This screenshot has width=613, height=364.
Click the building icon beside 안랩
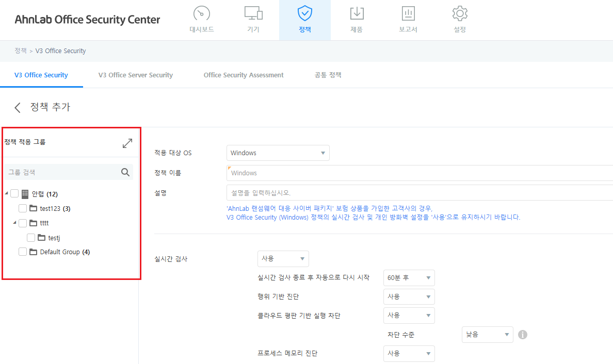(25, 194)
